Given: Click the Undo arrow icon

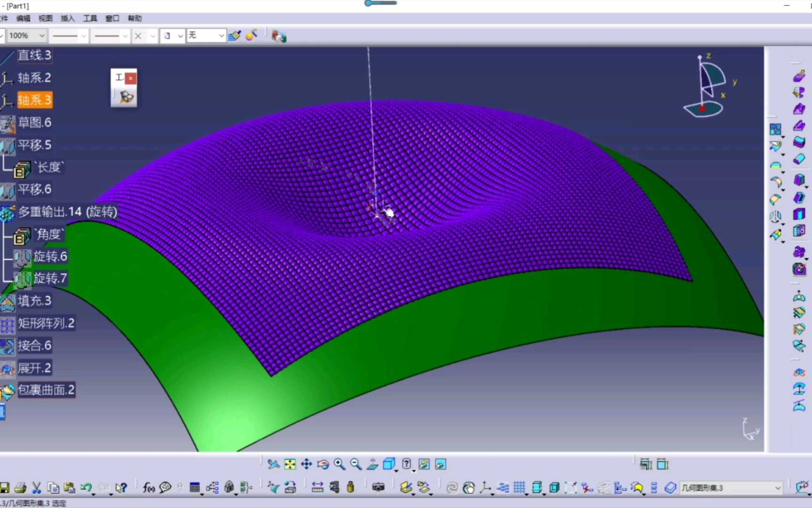Looking at the screenshot, I should (x=86, y=488).
